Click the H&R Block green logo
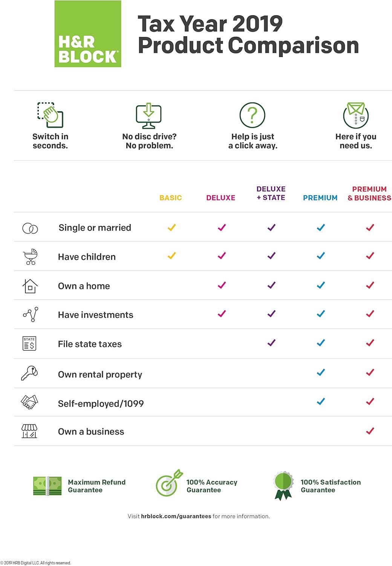The height and width of the screenshot is (566, 392). [x=88, y=34]
